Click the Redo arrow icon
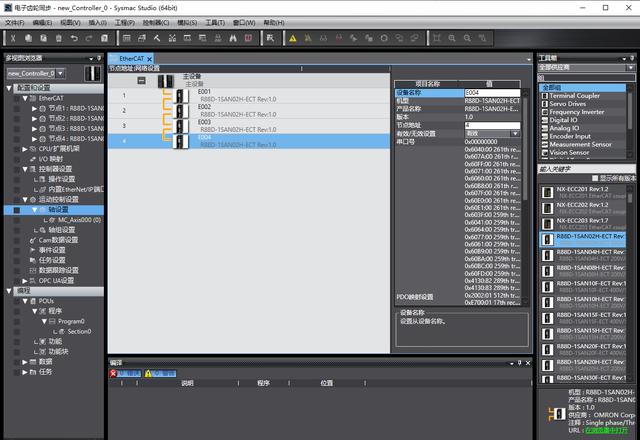The height and width of the screenshot is (440, 640). (89, 38)
